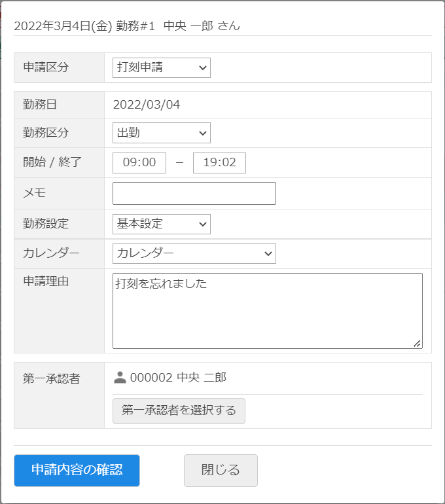Screen dimensions: 445x504
Task: Open the 勤務設定 dropdown showing 基本設定
Action: click(161, 224)
